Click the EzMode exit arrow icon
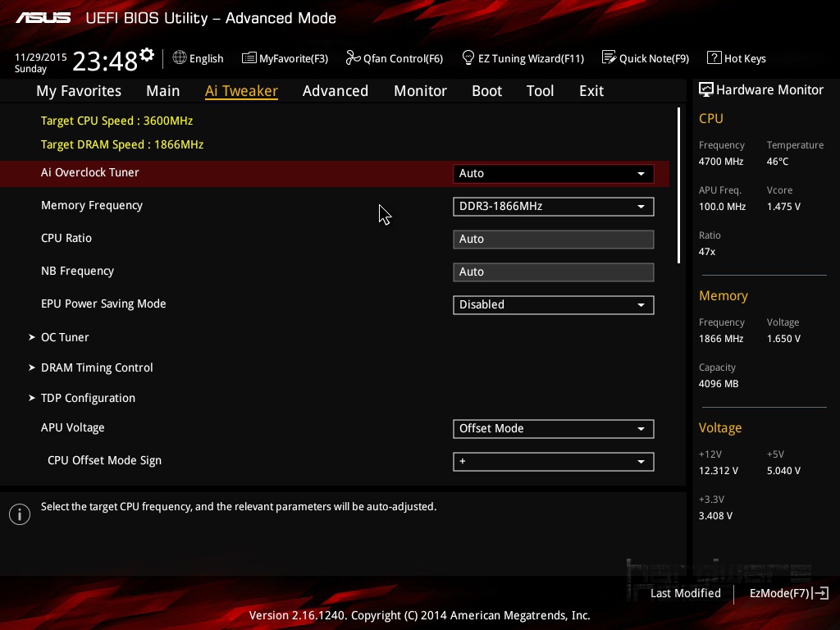This screenshot has width=840, height=630. pyautogui.click(x=820, y=593)
